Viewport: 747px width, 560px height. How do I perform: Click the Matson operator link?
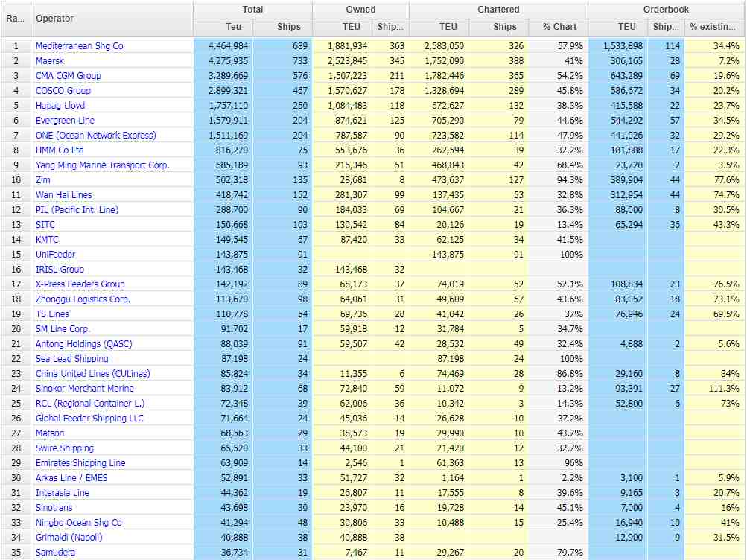click(x=50, y=433)
